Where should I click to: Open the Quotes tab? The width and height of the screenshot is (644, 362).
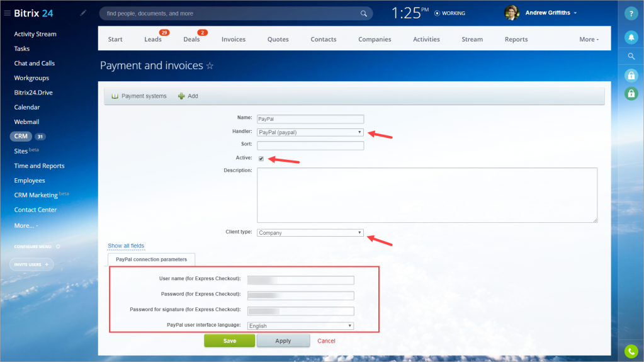278,40
